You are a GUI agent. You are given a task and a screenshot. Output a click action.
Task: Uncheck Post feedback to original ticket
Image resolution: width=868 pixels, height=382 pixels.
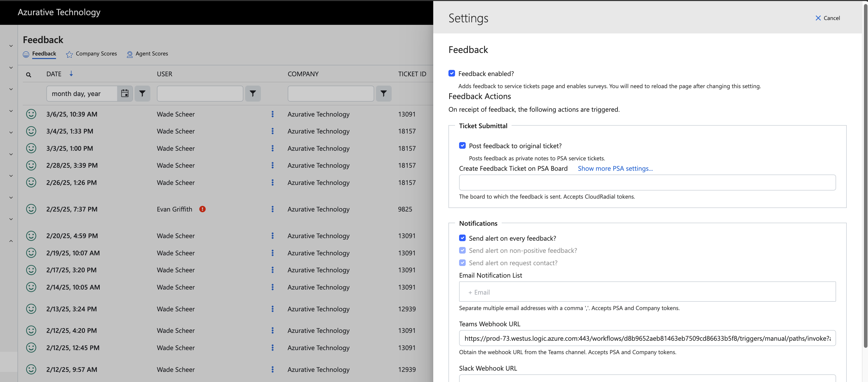tap(462, 145)
